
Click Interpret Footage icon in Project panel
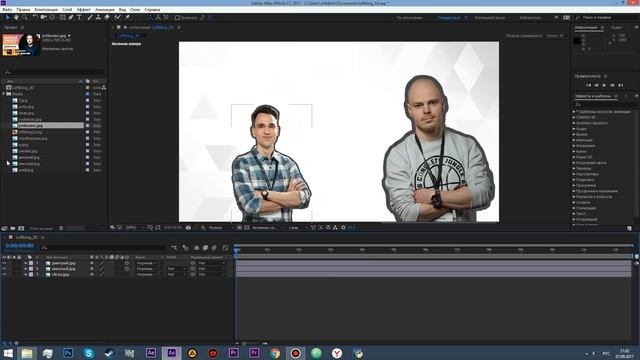[4, 228]
